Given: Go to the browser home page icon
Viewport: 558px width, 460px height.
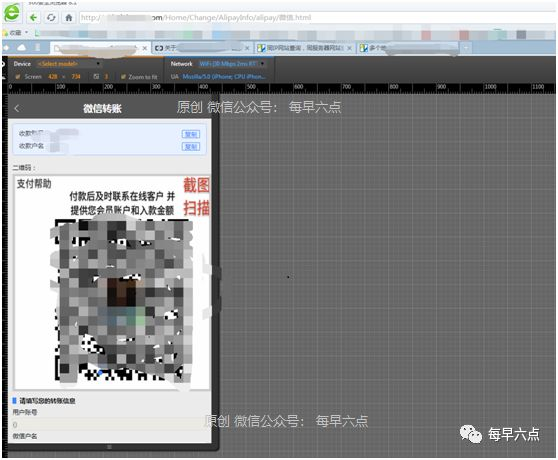Looking at the screenshot, I should tap(69, 17).
